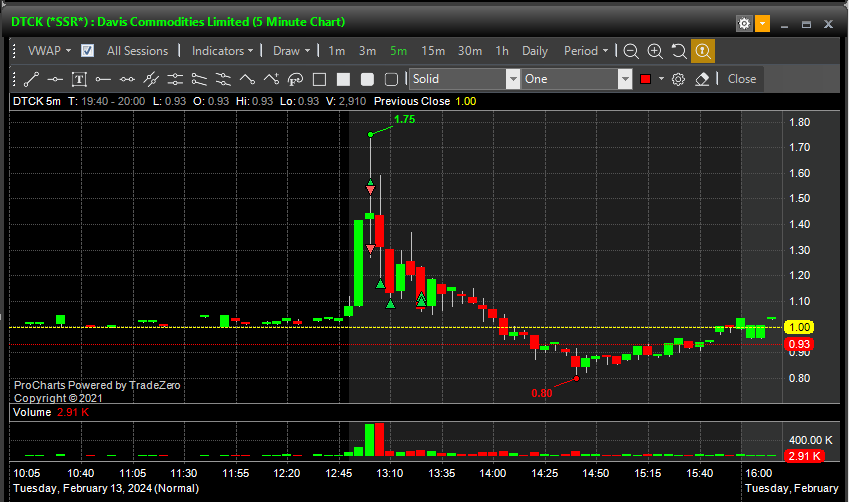Toggle the highlighted zoom lock magnifier

(703, 51)
